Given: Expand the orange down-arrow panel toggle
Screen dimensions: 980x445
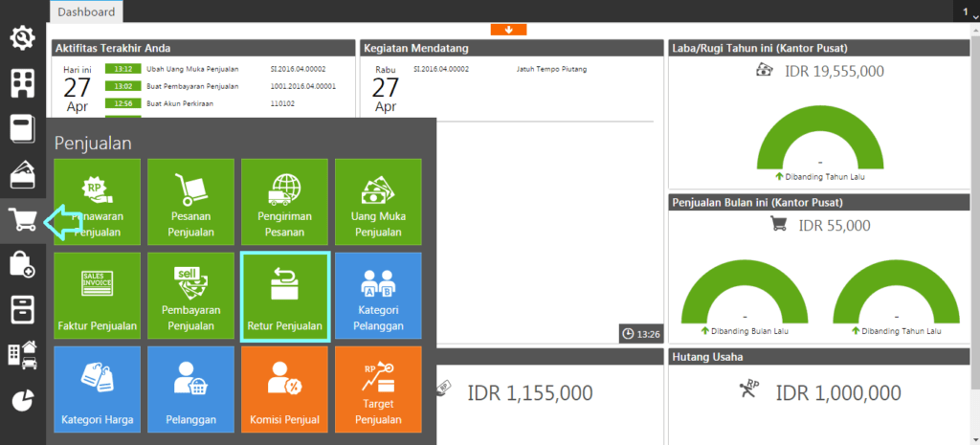Looking at the screenshot, I should coord(509,30).
